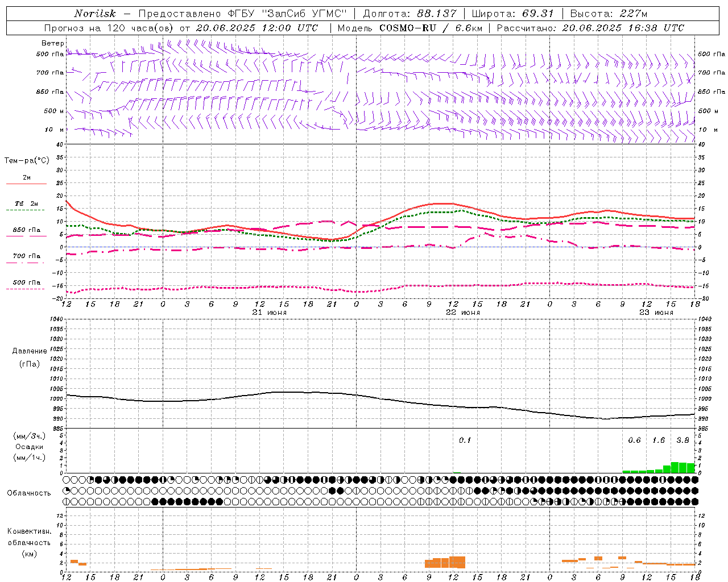This screenshot has width=728, height=582.
Task: Click the green precipitation bars on 23 июня
Action: pos(659,467)
